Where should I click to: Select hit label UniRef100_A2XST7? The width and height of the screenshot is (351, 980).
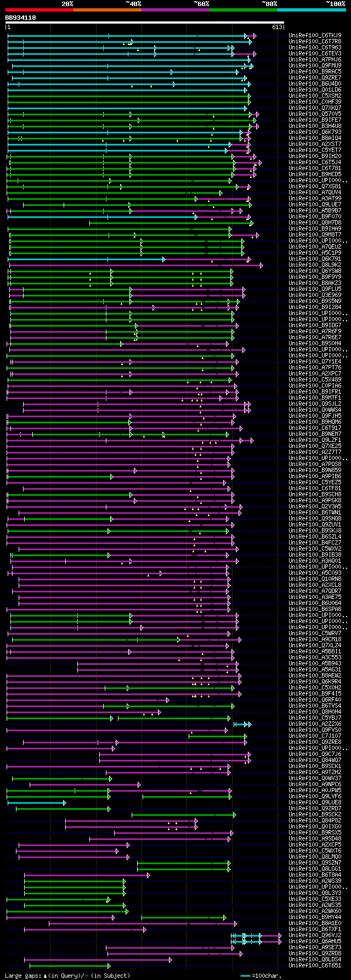click(315, 144)
